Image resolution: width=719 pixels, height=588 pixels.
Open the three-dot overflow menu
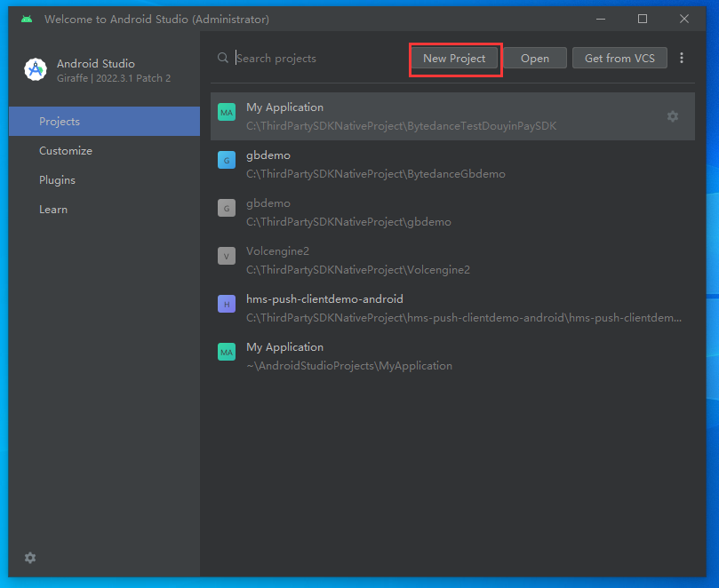(x=682, y=57)
